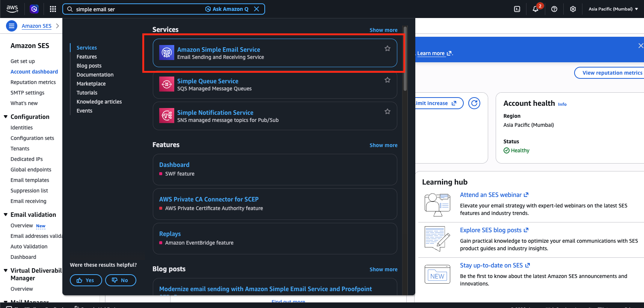Image resolution: width=644 pixels, height=308 pixels.
Task: Clear the search with the X icon
Action: 256,9
